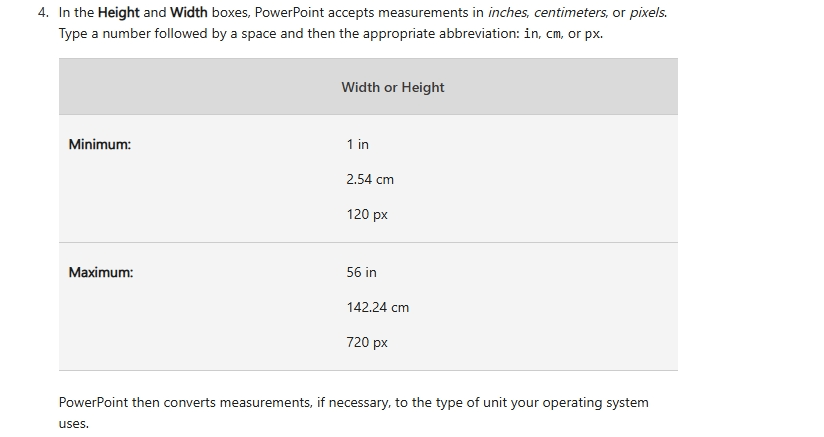Click the italic word 'pixels'

(647, 13)
